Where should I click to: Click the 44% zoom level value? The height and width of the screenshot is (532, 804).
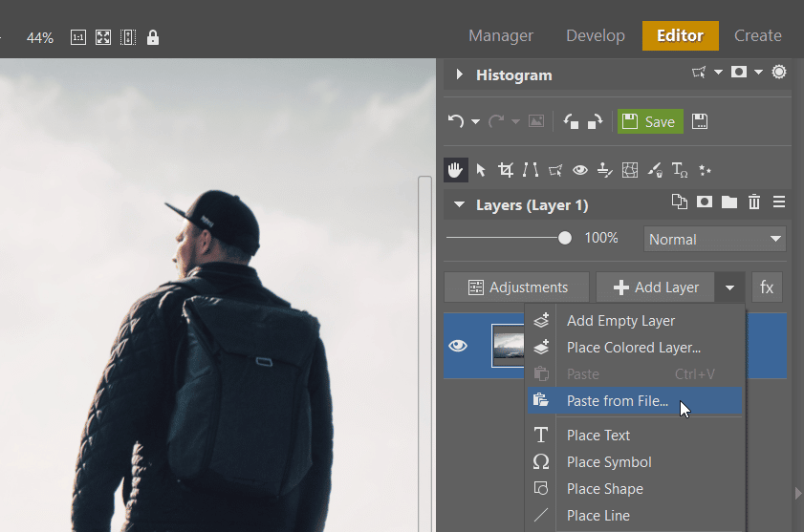point(40,38)
